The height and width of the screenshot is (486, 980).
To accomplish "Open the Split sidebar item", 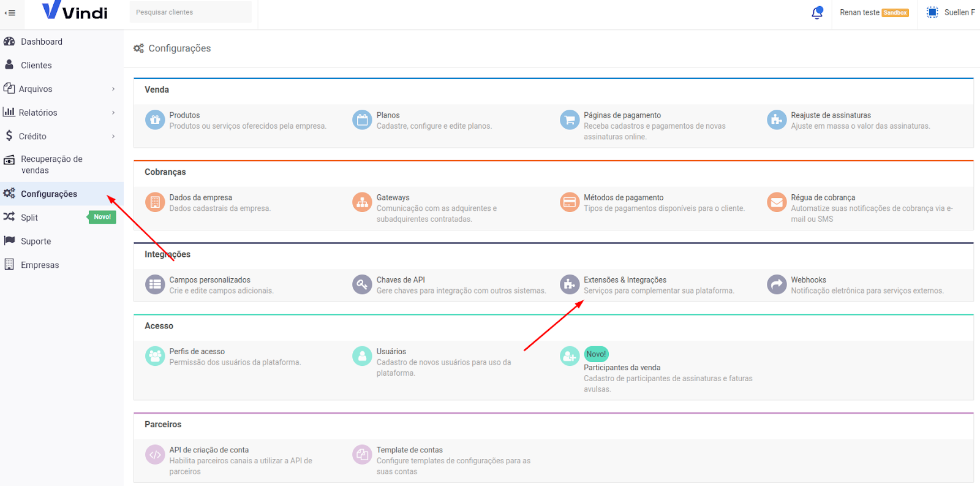I will pos(29,218).
